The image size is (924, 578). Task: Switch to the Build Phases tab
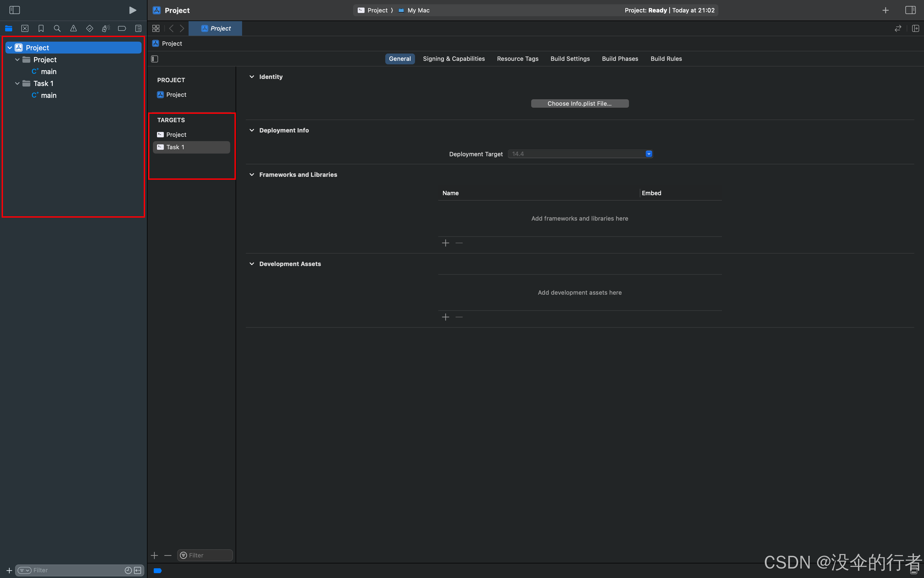point(620,58)
